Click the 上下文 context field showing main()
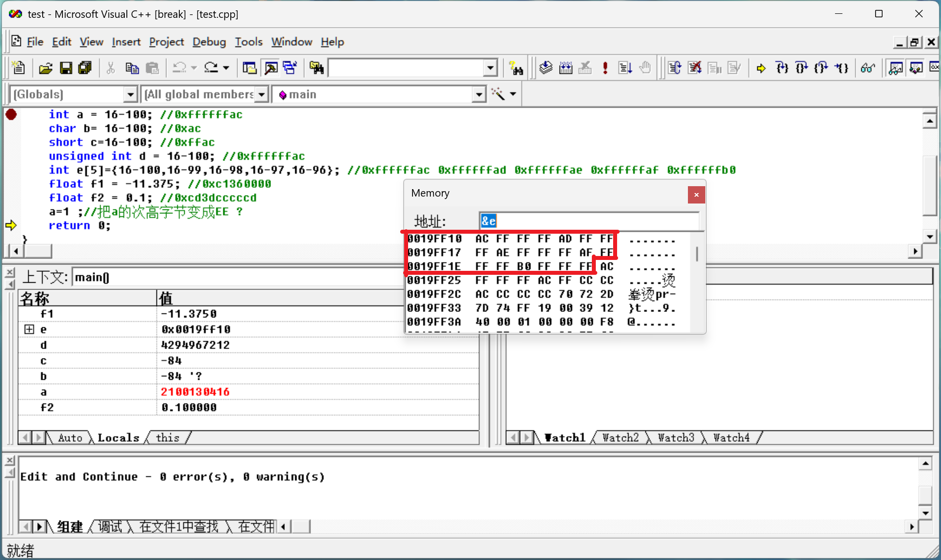The width and height of the screenshot is (941, 560). [239, 277]
